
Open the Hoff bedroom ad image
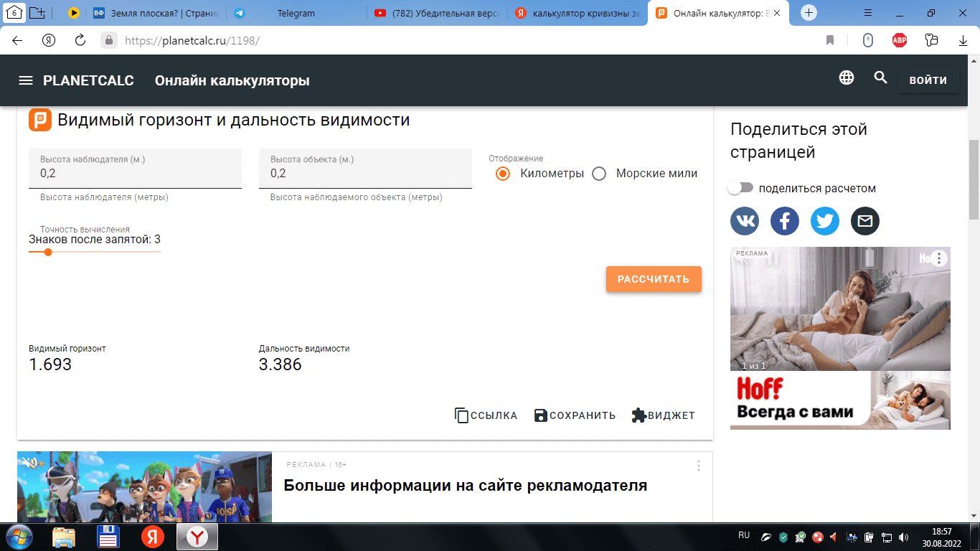click(x=840, y=309)
